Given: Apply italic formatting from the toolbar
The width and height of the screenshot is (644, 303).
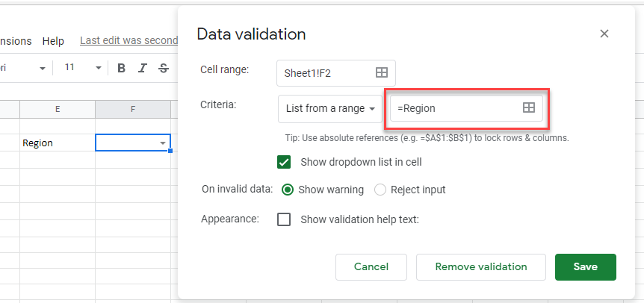Looking at the screenshot, I should [142, 68].
